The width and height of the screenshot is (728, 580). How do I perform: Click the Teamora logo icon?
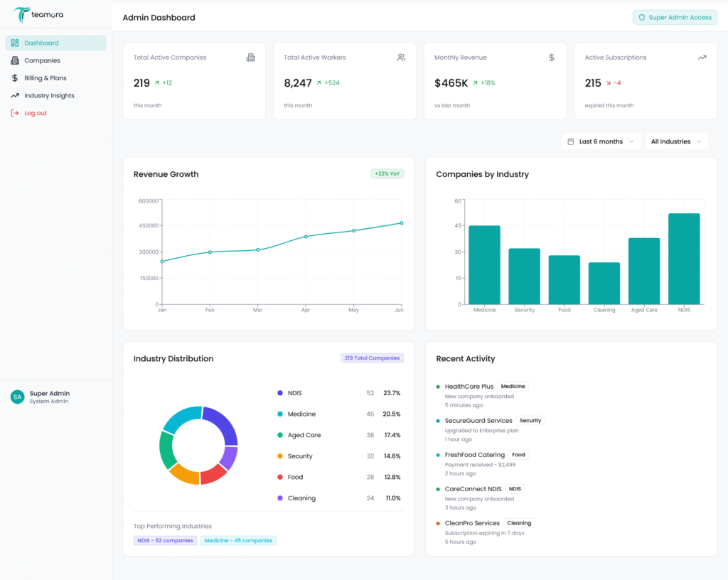(21, 14)
